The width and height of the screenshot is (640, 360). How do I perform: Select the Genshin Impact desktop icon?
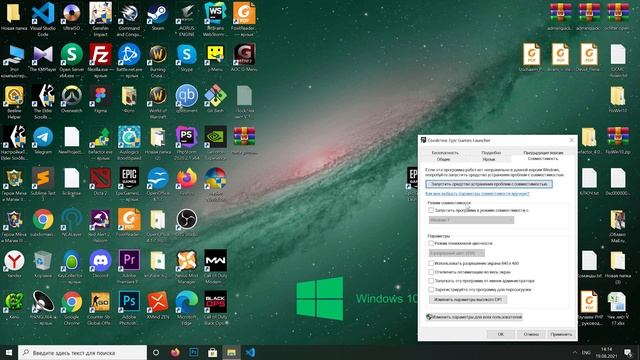pyautogui.click(x=100, y=19)
